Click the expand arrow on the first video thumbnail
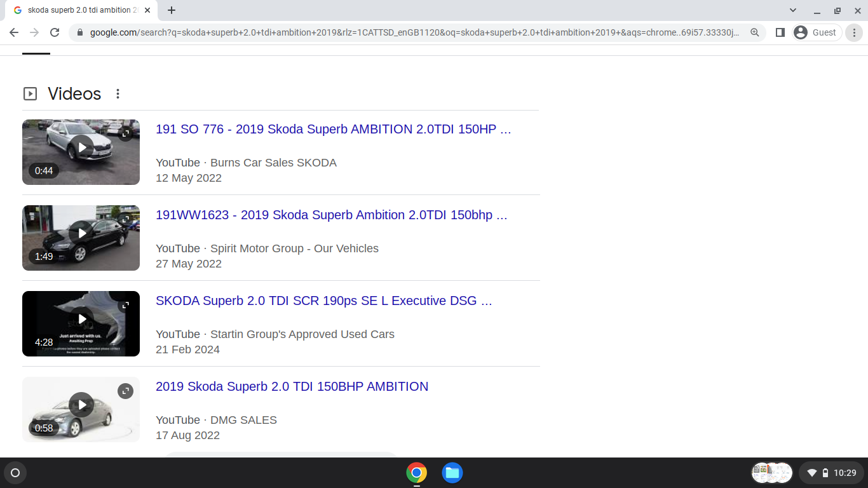Image resolution: width=868 pixels, height=488 pixels. click(x=126, y=133)
